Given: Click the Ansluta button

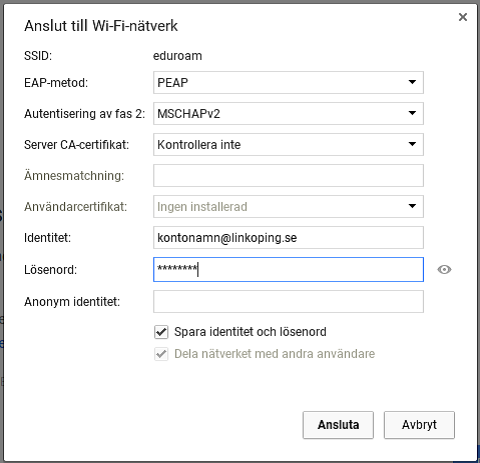Looking at the screenshot, I should (x=338, y=425).
